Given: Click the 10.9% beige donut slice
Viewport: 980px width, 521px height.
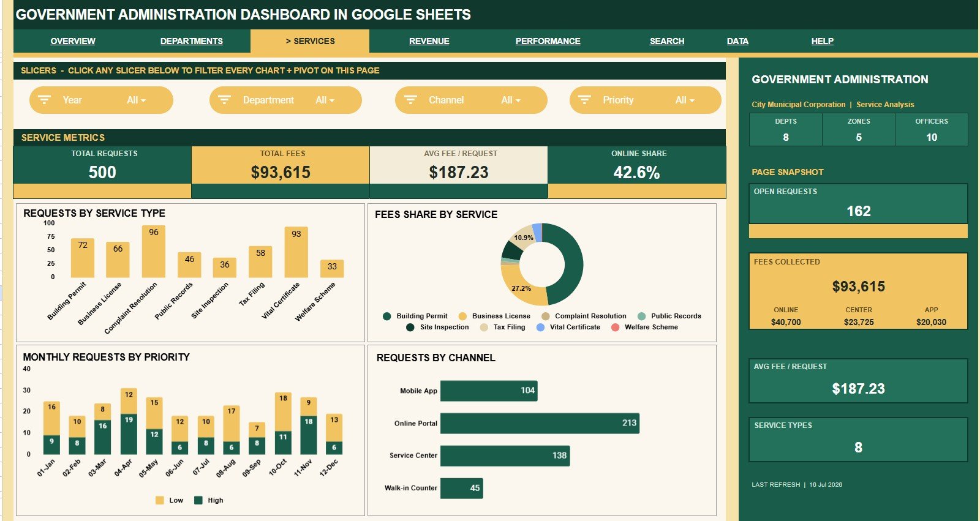Looking at the screenshot, I should click(524, 238).
